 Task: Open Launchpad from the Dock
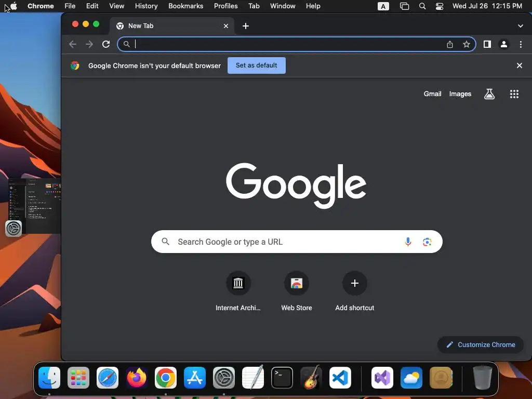(x=78, y=378)
